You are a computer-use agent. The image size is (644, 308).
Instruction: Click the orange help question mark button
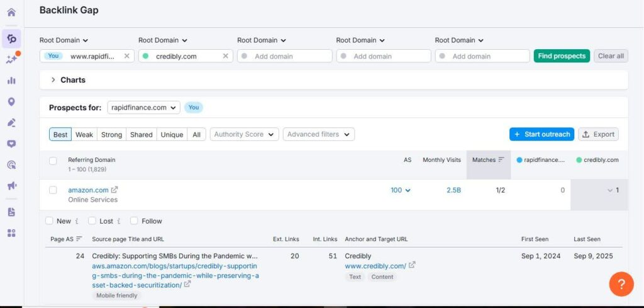621,283
